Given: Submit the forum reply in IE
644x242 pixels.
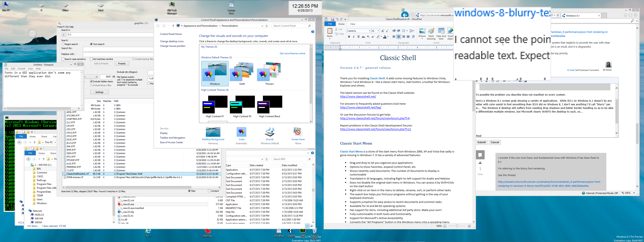Looking at the screenshot, I should click(481, 142).
